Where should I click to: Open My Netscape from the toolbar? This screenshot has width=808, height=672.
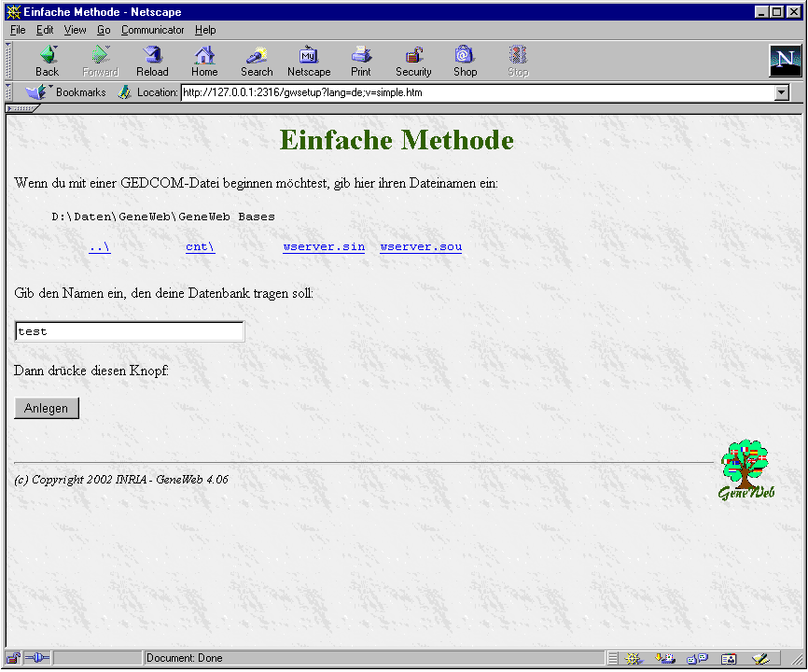point(309,61)
